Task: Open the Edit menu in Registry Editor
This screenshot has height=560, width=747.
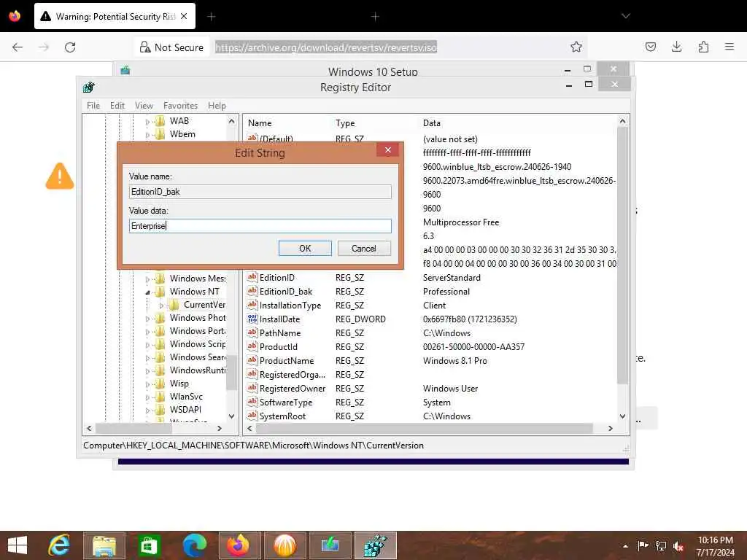Action: click(x=117, y=105)
